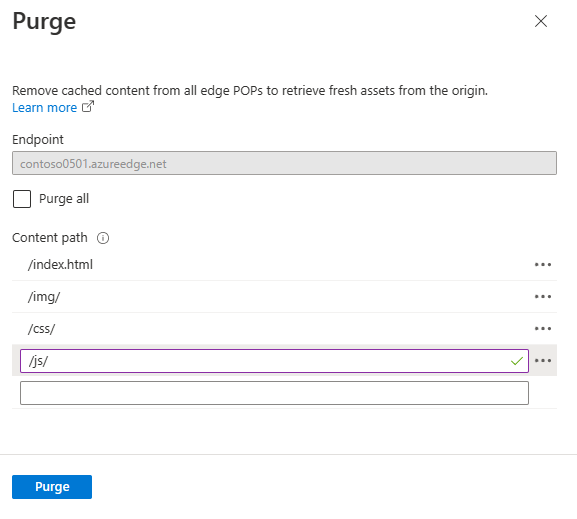The height and width of the screenshot is (519, 577).
Task: Select the /index.html content path row
Action: point(284,265)
